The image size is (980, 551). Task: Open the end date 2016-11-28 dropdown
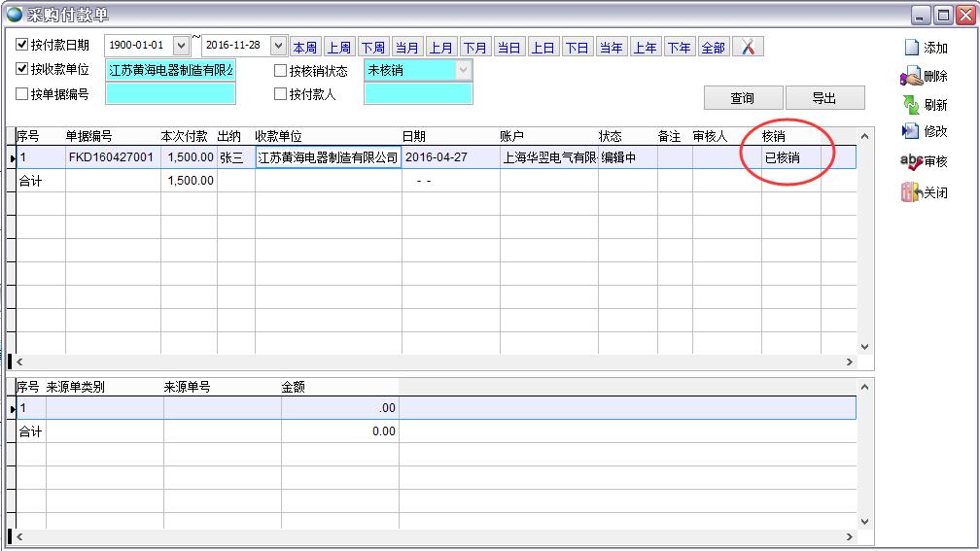tap(278, 46)
